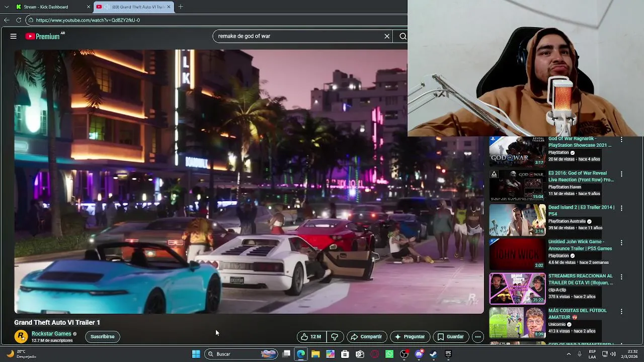
Task: Like the video with 12 M thumbs up
Action: 311,337
